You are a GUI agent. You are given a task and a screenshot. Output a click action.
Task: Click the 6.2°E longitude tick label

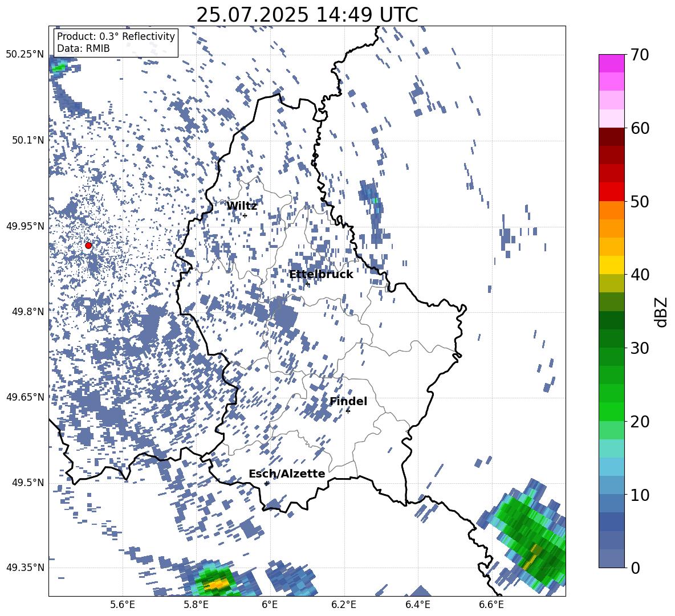(x=344, y=605)
